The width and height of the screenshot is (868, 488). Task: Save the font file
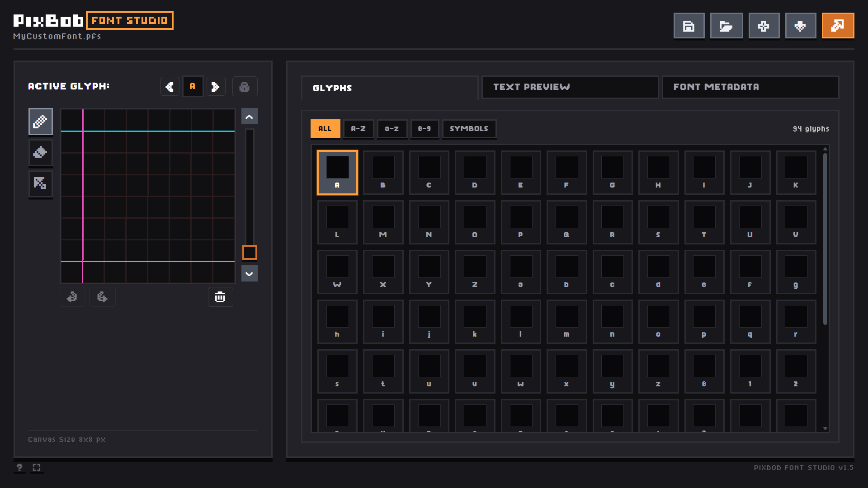(689, 26)
